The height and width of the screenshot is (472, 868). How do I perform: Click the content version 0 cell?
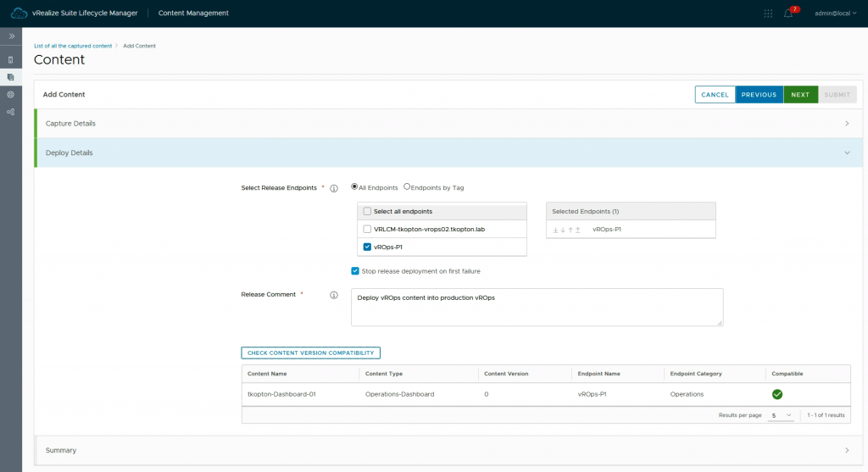[486, 394]
